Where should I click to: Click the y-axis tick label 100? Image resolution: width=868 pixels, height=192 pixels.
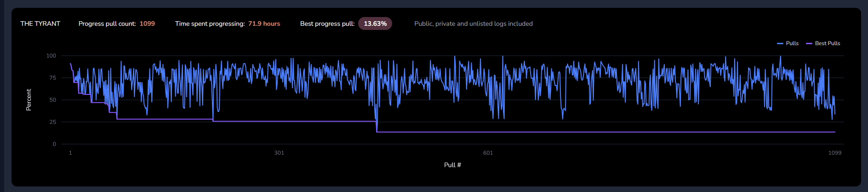(51, 56)
